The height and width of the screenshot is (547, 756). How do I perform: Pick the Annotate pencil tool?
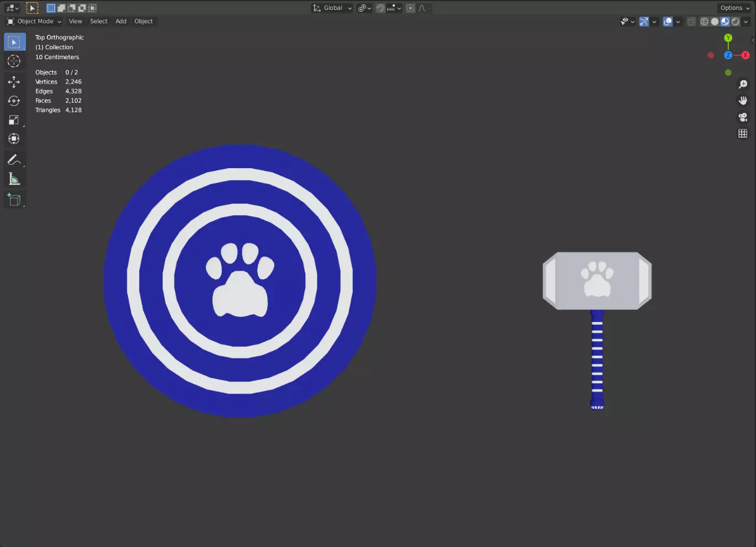point(14,160)
